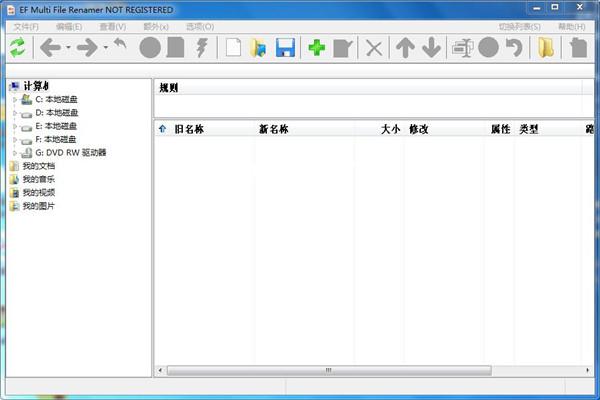Click the green plus add icon
Viewport: 600px width, 400px height.
tap(316, 47)
